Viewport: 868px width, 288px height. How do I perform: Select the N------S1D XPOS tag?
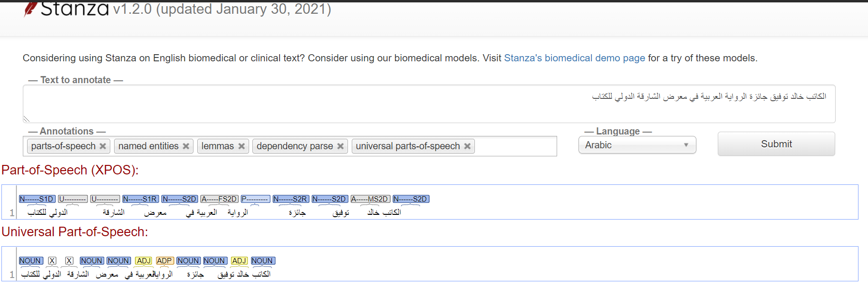click(x=37, y=199)
